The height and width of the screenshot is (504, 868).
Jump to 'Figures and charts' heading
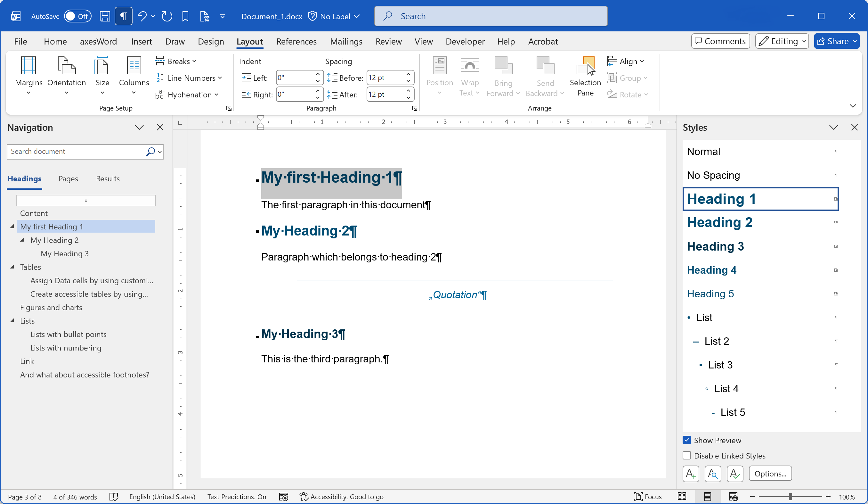click(x=51, y=308)
